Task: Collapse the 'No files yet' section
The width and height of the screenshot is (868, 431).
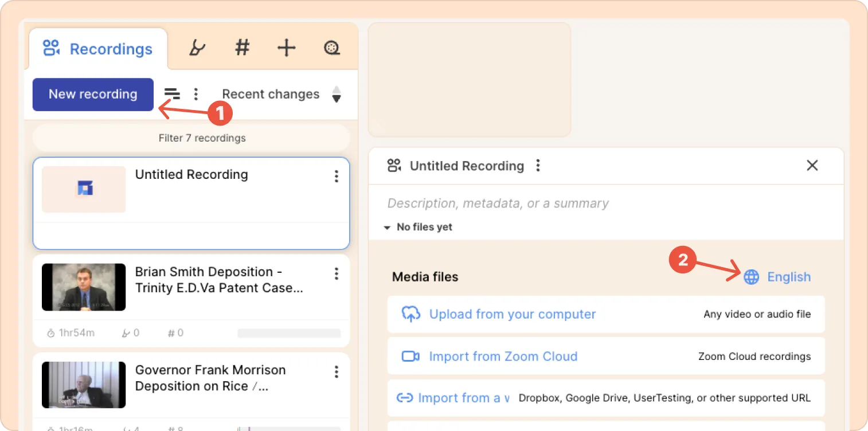Action: click(x=388, y=228)
